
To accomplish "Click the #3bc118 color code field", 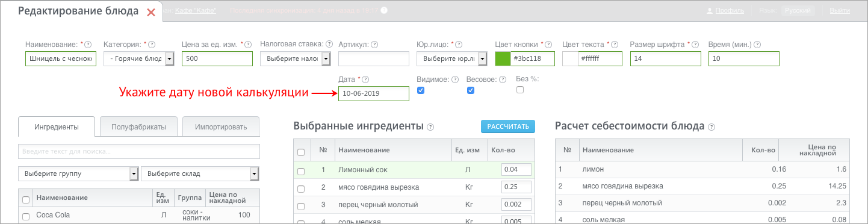I will point(532,58).
